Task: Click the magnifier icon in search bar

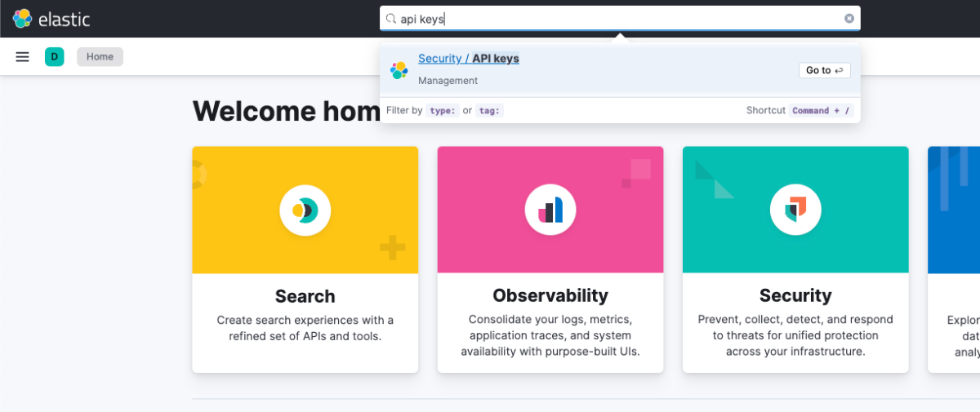Action: [391, 19]
